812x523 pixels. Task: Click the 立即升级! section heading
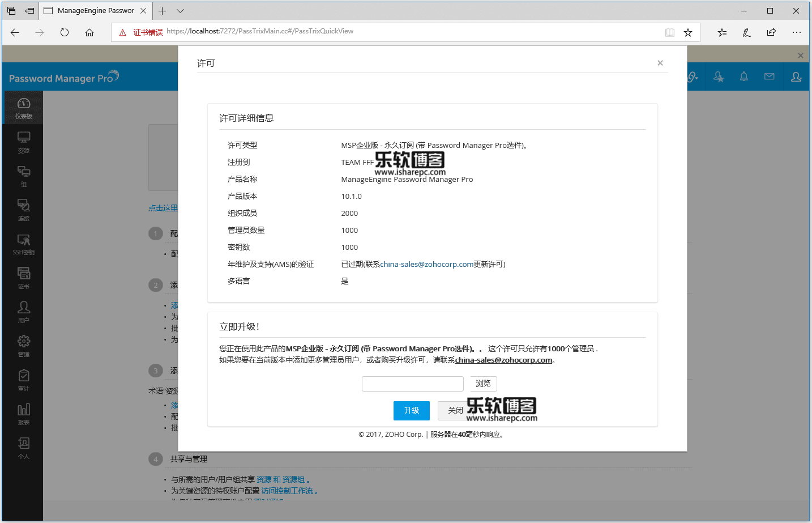[239, 326]
